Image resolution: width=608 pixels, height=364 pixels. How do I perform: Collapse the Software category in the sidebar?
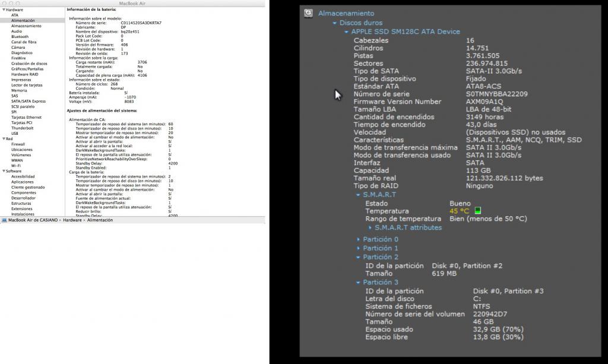(x=4, y=171)
